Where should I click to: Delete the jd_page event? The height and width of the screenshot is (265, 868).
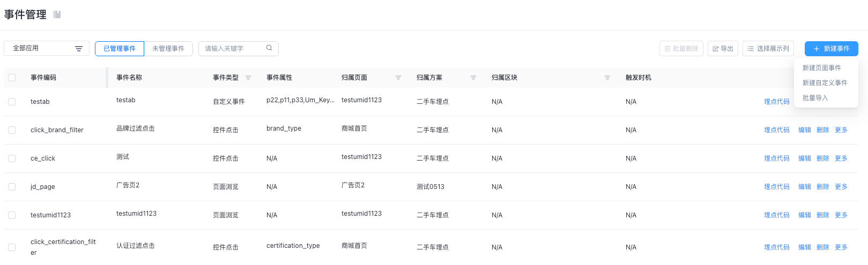coord(823,187)
